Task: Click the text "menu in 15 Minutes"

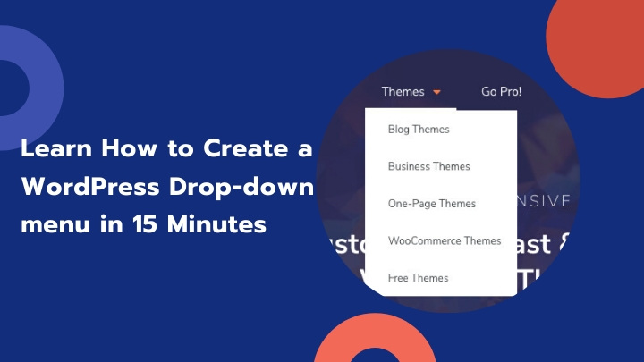Action: pyautogui.click(x=144, y=224)
